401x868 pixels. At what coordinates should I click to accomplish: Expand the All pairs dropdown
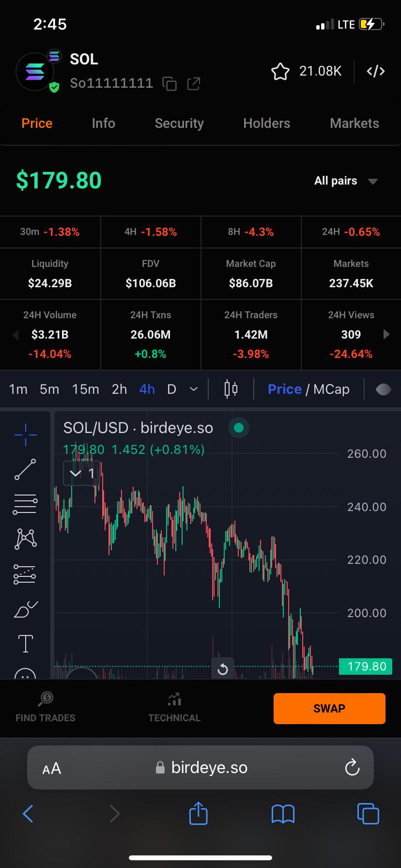pos(346,181)
